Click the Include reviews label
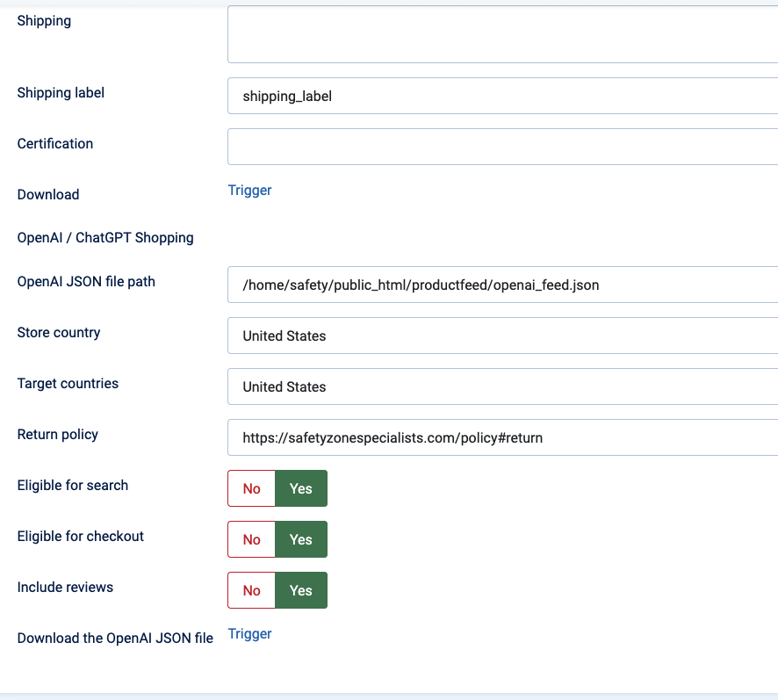This screenshot has height=700, width=778. click(65, 587)
